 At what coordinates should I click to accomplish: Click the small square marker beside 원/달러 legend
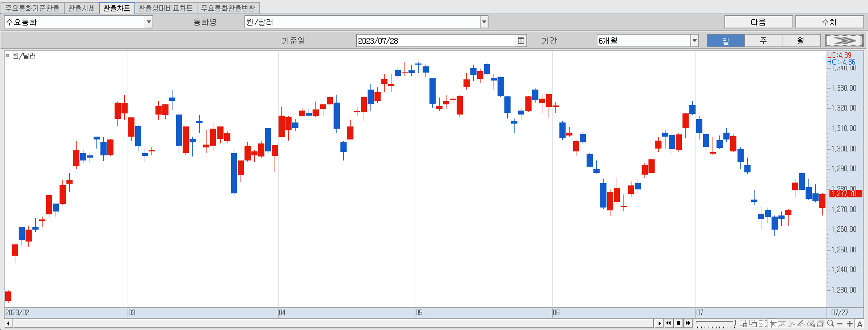coord(7,56)
